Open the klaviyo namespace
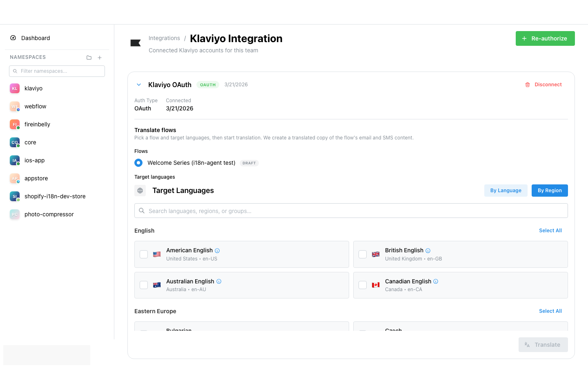This screenshot has height=368, width=588. point(57,88)
